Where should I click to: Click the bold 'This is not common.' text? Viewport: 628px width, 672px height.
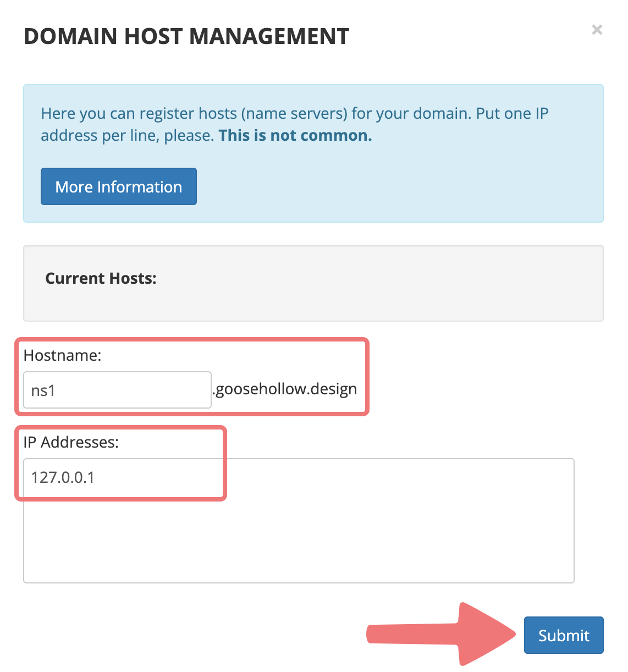point(295,135)
